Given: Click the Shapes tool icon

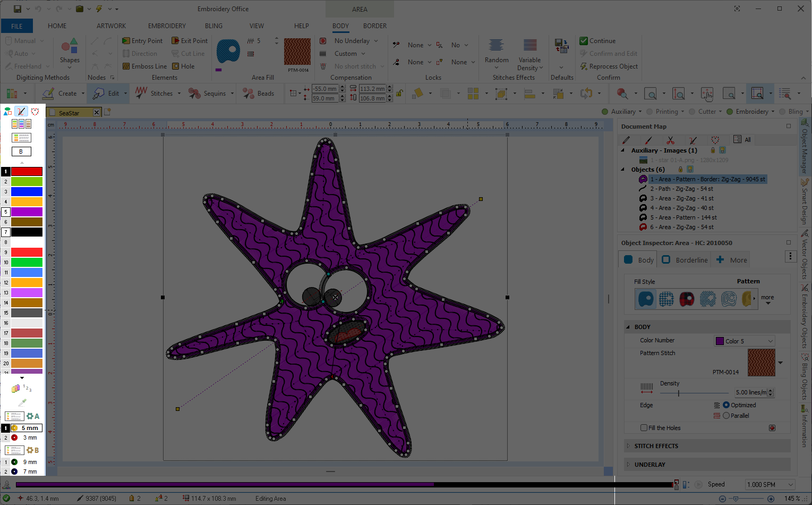Looking at the screenshot, I should (x=70, y=47).
